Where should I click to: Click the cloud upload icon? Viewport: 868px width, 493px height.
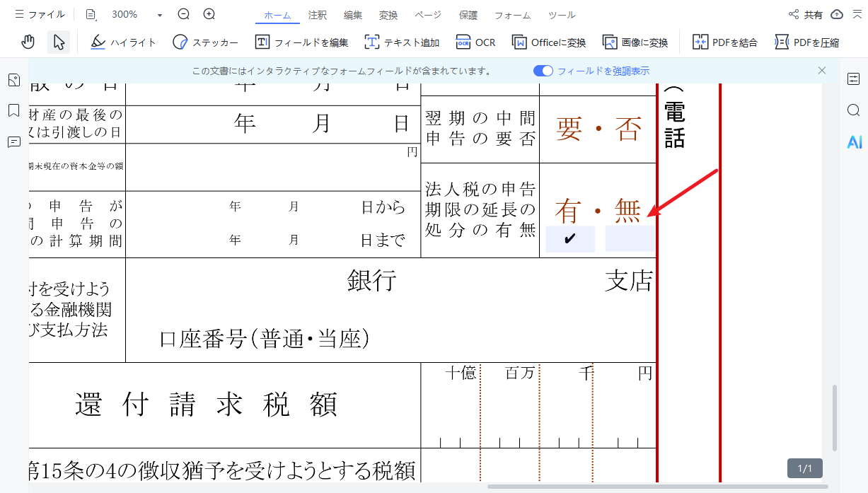click(x=837, y=13)
